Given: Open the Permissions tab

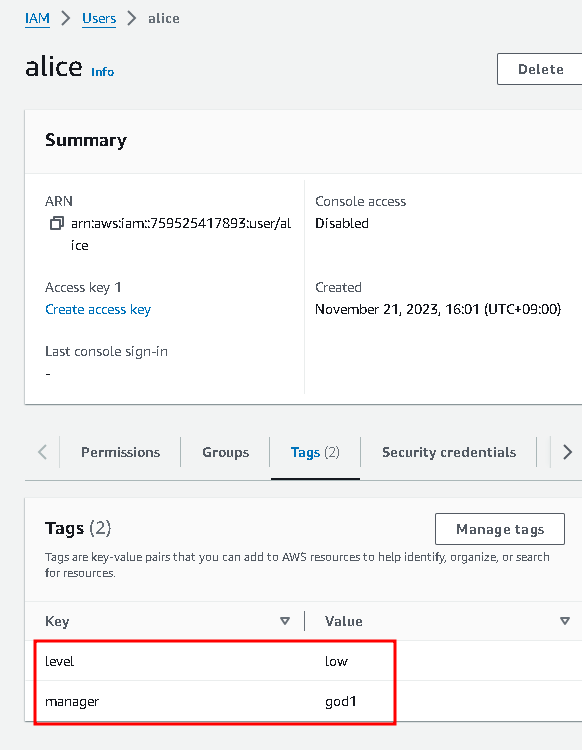Looking at the screenshot, I should [121, 452].
